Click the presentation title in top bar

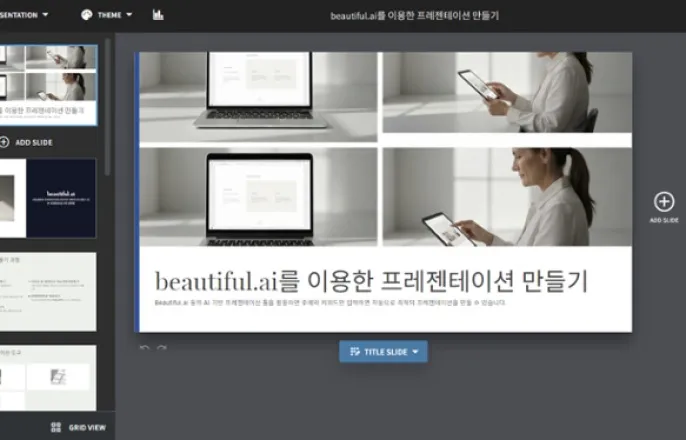point(414,16)
